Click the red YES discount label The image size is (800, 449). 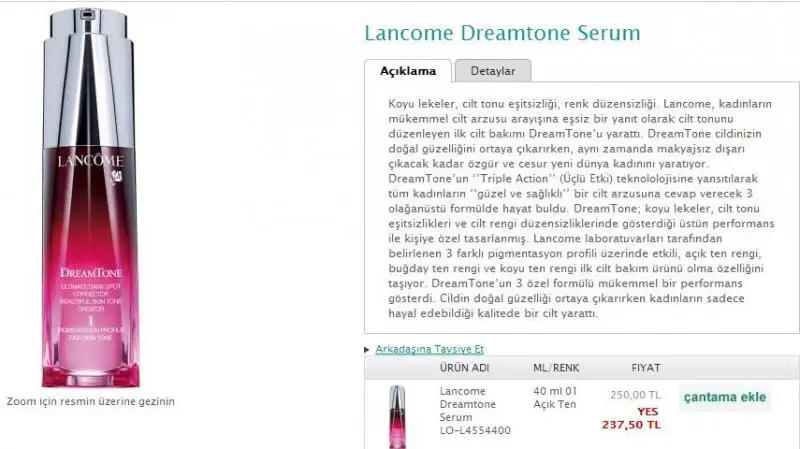tap(647, 411)
